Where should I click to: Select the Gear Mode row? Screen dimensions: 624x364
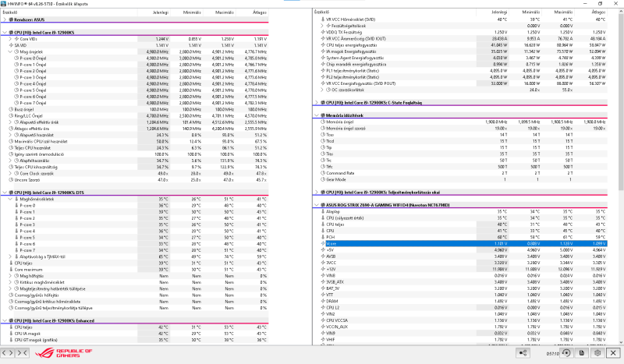[x=460, y=179]
